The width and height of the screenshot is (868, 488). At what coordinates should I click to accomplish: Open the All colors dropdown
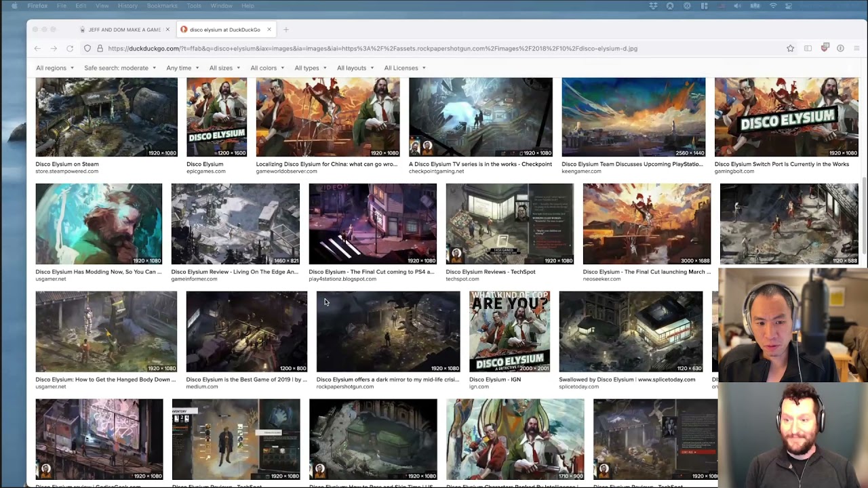coord(268,68)
